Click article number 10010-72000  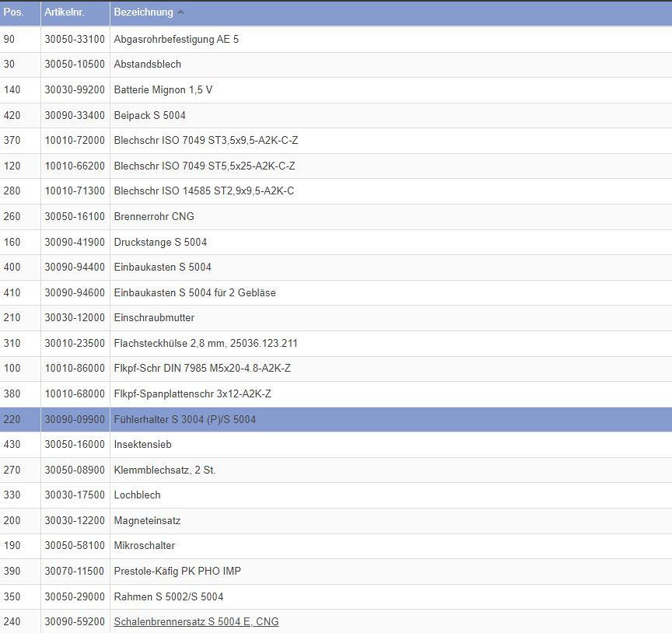[x=75, y=141]
